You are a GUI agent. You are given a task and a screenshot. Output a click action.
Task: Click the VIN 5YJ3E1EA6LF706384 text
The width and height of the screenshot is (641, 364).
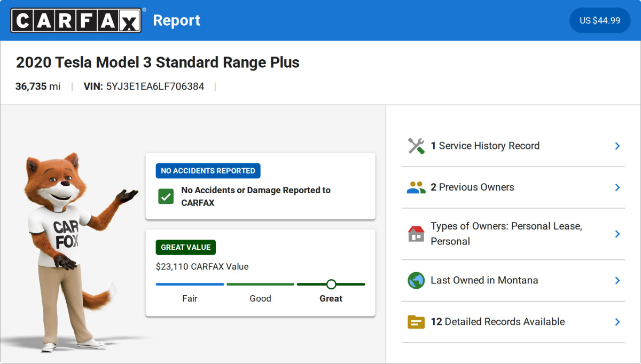pos(144,86)
